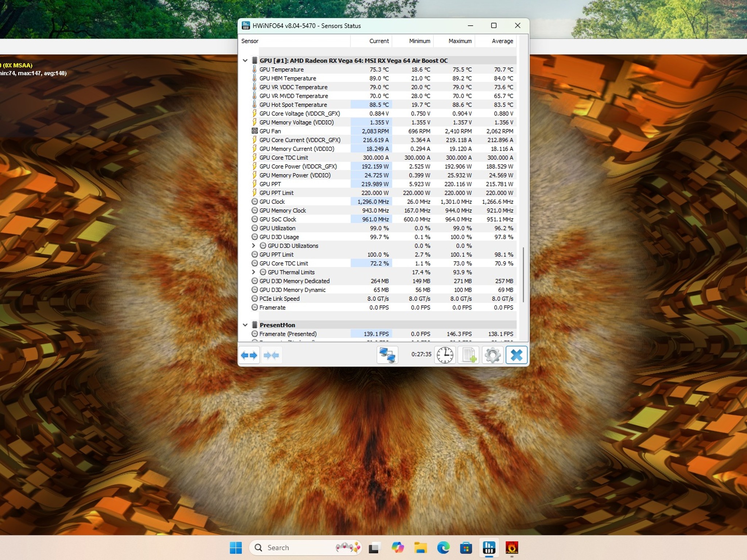Screen dimensions: 747x560
Task: Reset min/max values with clock icon
Action: coord(445,355)
